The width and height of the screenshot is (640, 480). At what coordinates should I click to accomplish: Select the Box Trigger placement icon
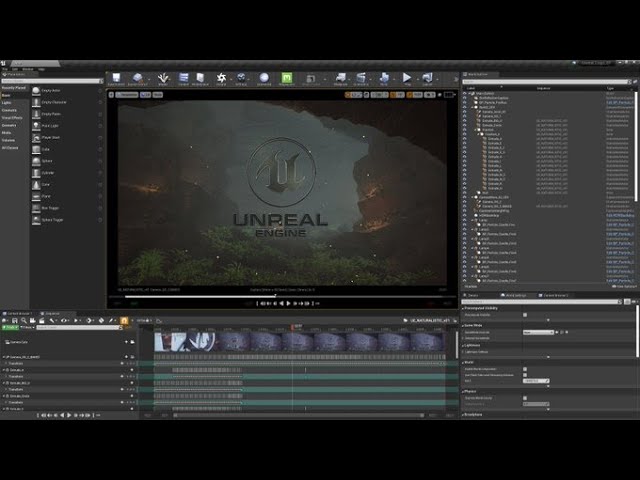(x=36, y=208)
